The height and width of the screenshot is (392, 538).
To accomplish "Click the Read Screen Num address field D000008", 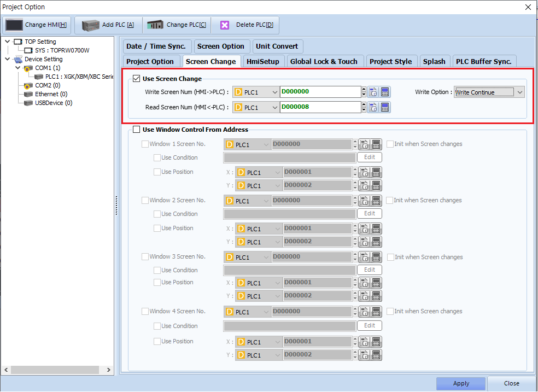I will tap(320, 107).
